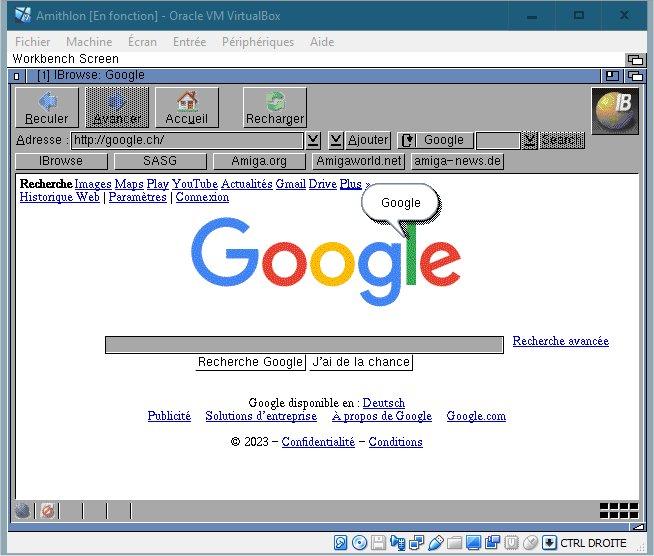Click the toolbar search text field
Image resolution: width=654 pixels, height=556 pixels.
pyautogui.click(x=498, y=140)
